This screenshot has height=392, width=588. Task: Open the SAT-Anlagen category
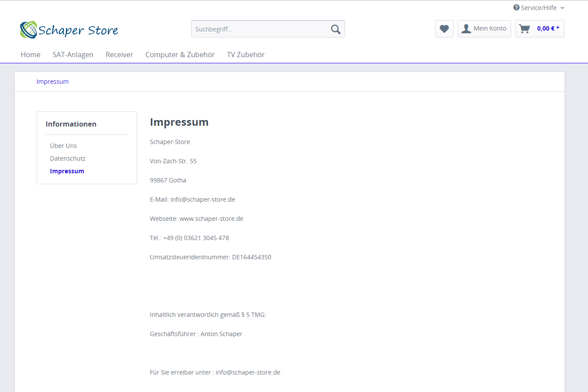[x=73, y=55]
